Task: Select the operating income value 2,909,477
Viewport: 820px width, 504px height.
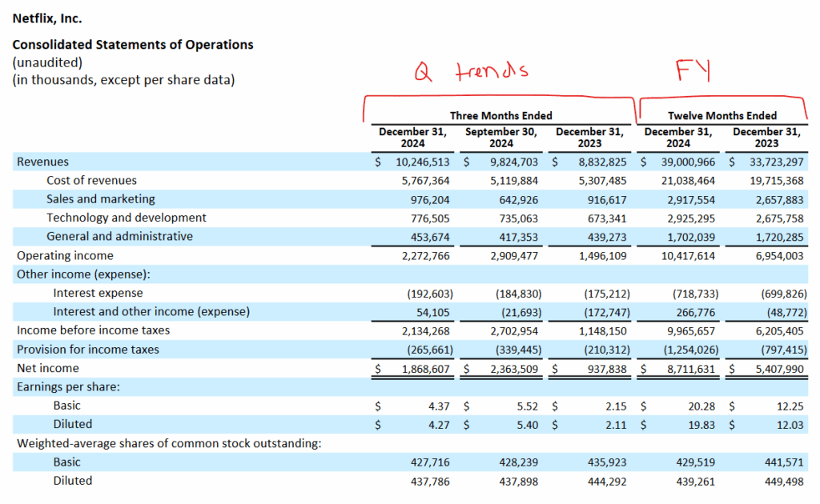Action: click(514, 257)
